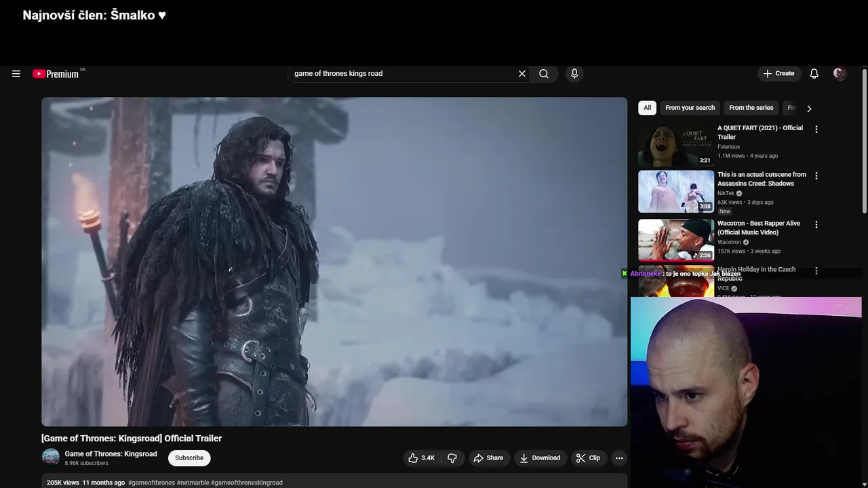Open A QUIET FART trailer thumbnail
Viewport: 868px width, 488px height.
(x=676, y=145)
